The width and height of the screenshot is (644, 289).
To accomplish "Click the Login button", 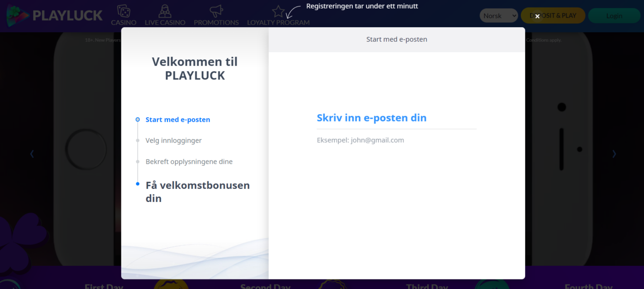I will [x=614, y=16].
